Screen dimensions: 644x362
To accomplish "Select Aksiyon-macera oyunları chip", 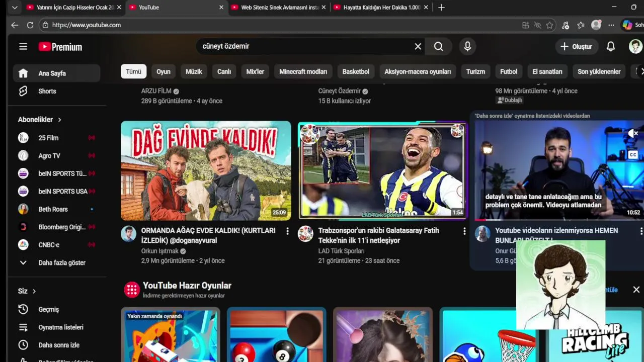I will coord(418,71).
